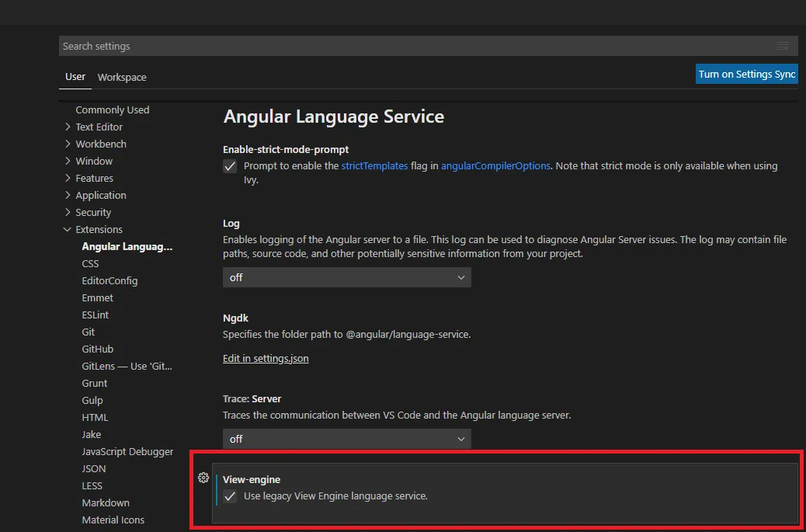Click the Angular Language Service heading
Screen dimensions: 806x532
[334, 116]
